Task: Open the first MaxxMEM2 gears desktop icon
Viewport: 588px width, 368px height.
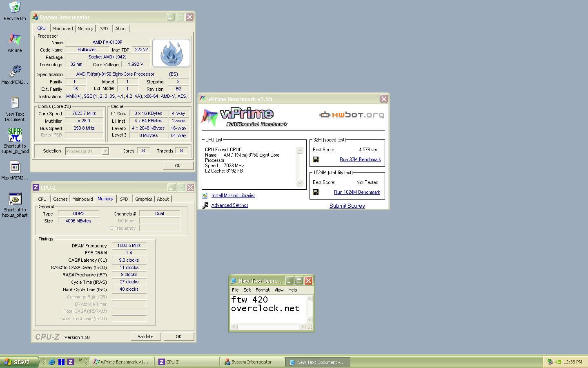Action: click(15, 71)
